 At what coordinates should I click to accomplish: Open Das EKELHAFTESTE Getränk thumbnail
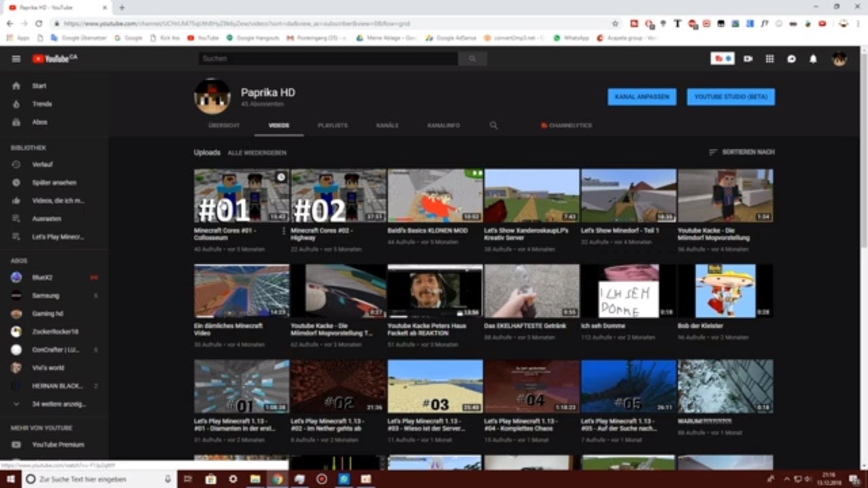pos(532,291)
